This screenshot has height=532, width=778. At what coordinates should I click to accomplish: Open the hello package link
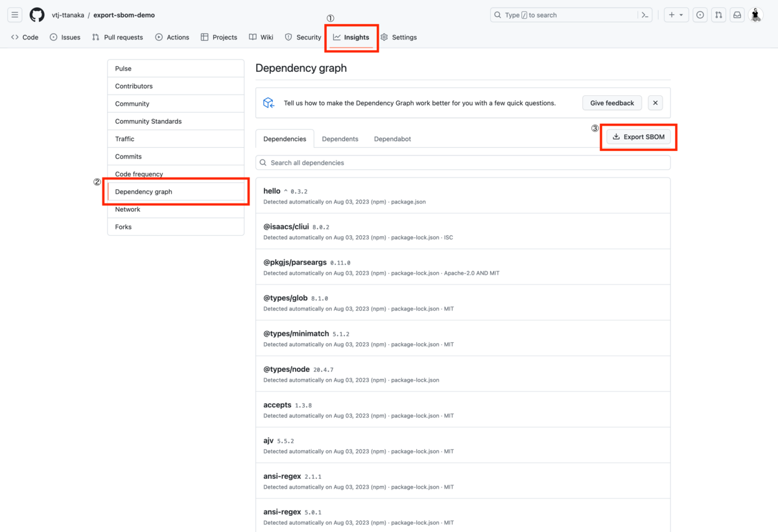coord(272,191)
